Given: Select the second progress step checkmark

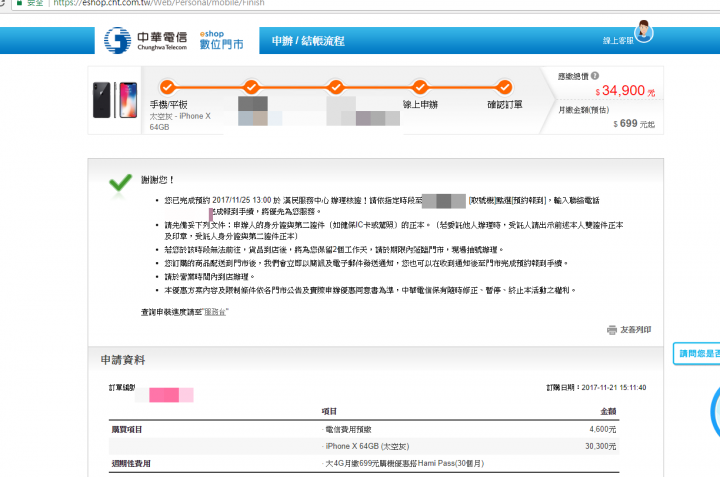Looking at the screenshot, I should tap(251, 87).
